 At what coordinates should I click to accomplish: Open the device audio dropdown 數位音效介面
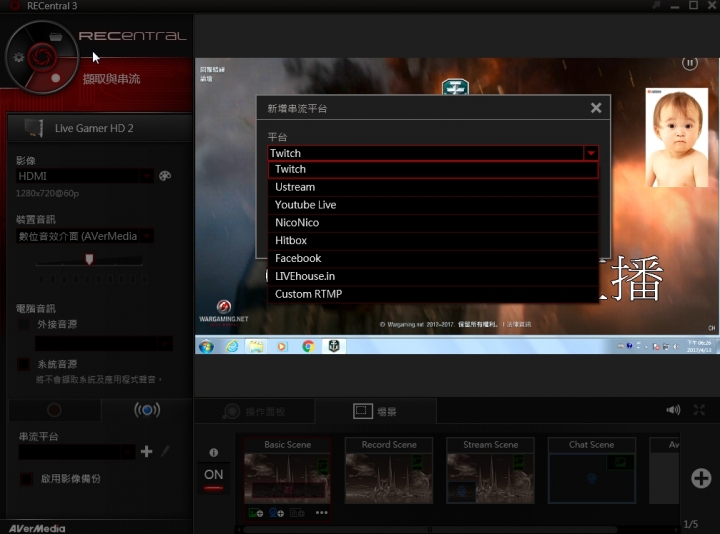(84, 236)
